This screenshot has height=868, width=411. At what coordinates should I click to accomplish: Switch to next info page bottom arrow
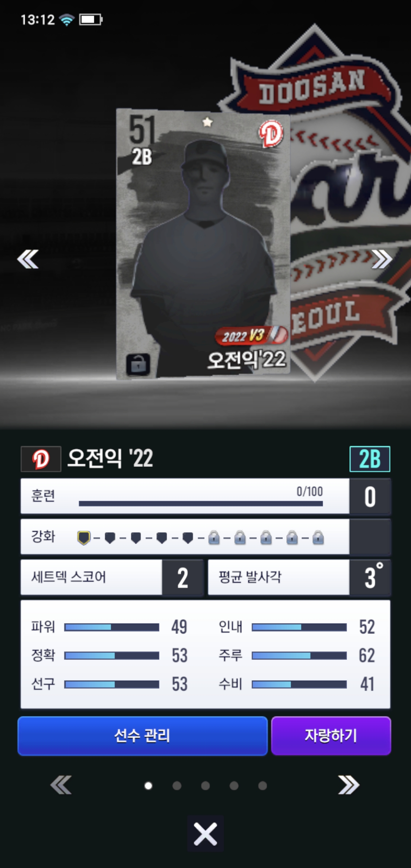click(349, 785)
